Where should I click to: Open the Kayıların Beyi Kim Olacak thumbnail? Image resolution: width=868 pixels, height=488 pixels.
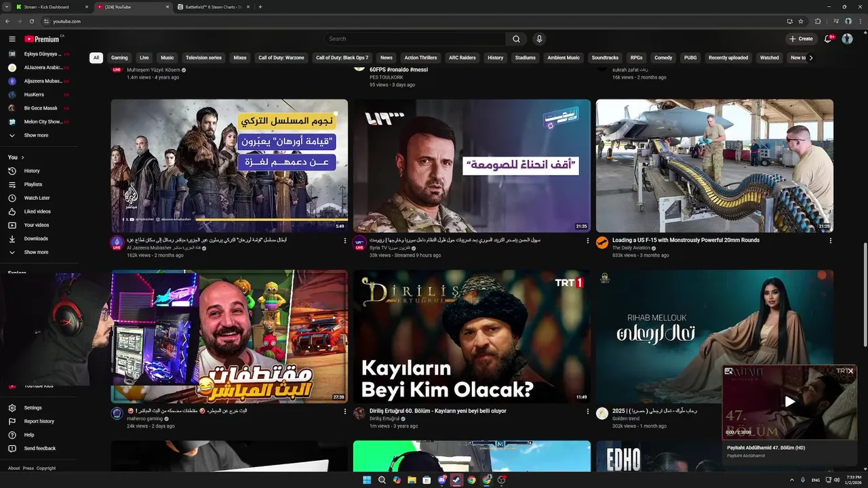(x=472, y=336)
